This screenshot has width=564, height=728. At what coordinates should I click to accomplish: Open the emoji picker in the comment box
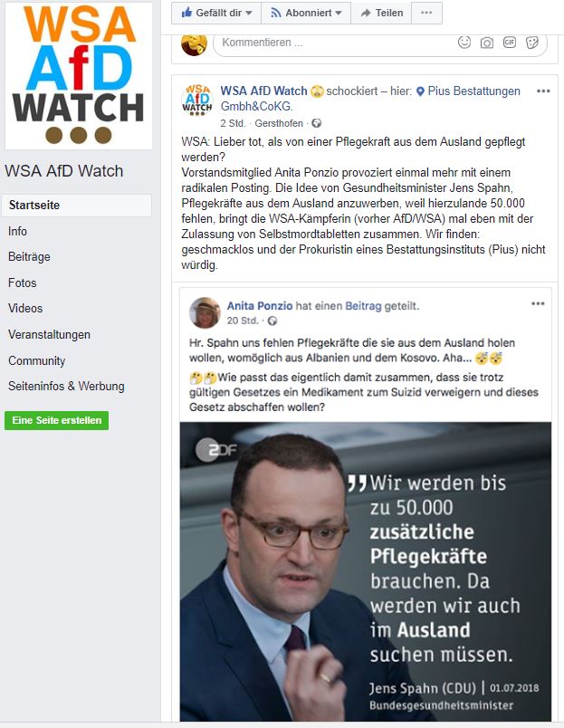click(x=464, y=43)
